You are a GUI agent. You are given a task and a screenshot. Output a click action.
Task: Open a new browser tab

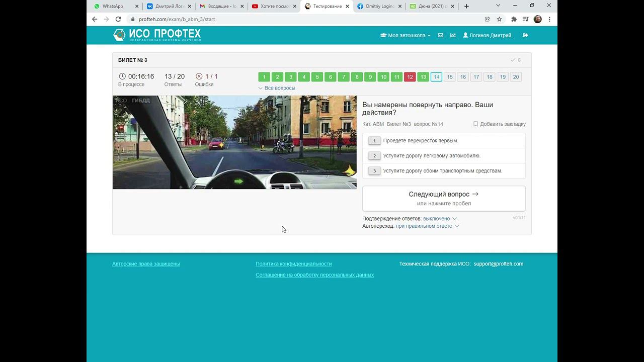(x=466, y=6)
